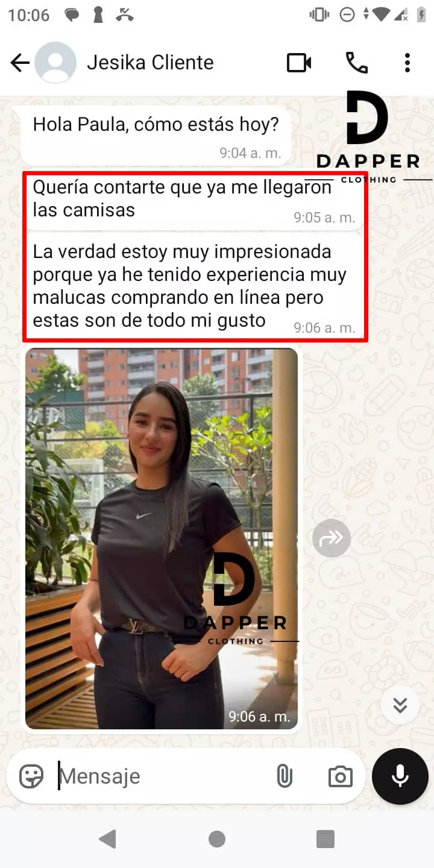Open the three-dot options menu

pyautogui.click(x=407, y=63)
